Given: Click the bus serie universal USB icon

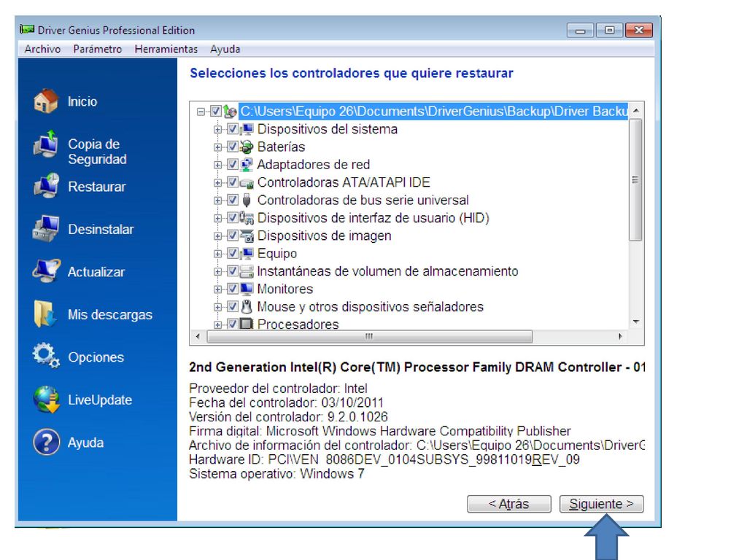Looking at the screenshot, I should pos(247,200).
